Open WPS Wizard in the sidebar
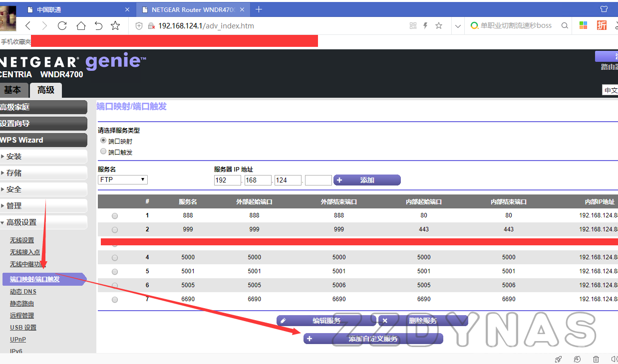The height and width of the screenshot is (364, 618). (x=43, y=140)
